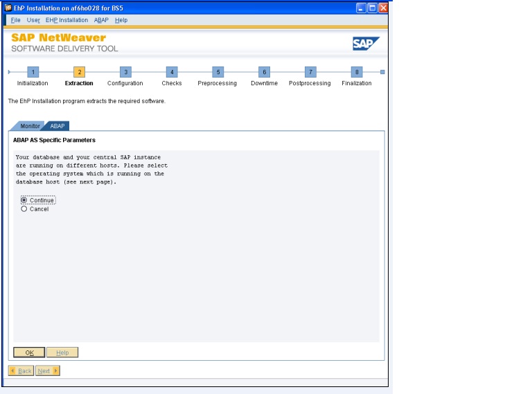Viewport: 532px width, 394px height.
Task: Click step 6 Downtime marker
Action: click(265, 72)
